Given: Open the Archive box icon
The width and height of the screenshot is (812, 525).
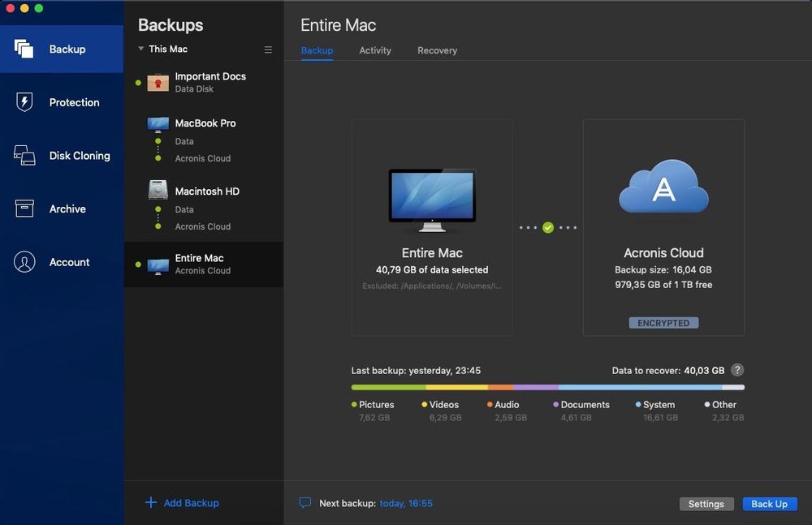Looking at the screenshot, I should [24, 209].
